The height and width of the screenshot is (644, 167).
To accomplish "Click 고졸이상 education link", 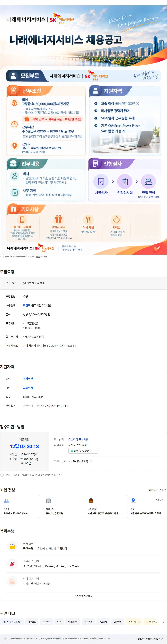I will point(28,388).
